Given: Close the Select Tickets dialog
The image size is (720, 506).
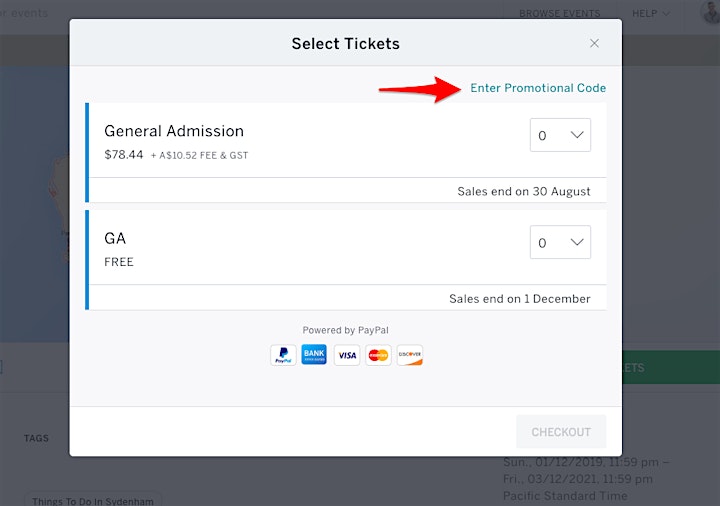Looking at the screenshot, I should click(x=594, y=43).
